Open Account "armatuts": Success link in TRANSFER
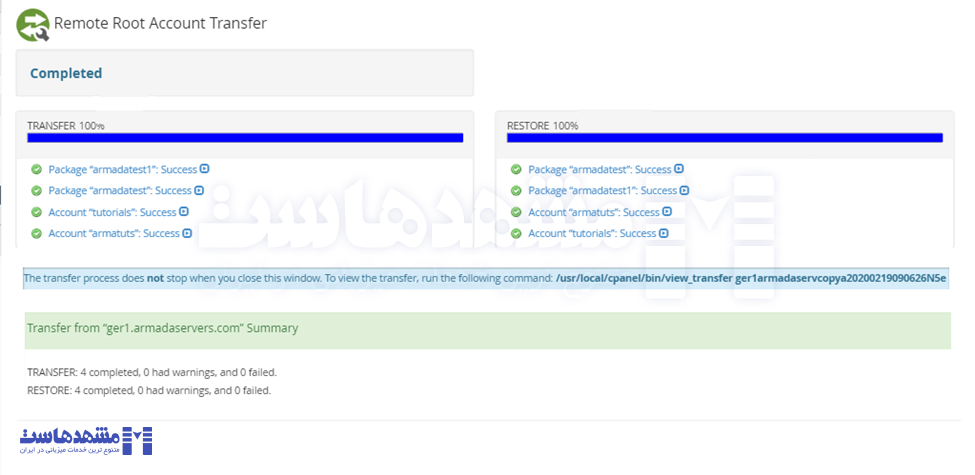 [113, 234]
